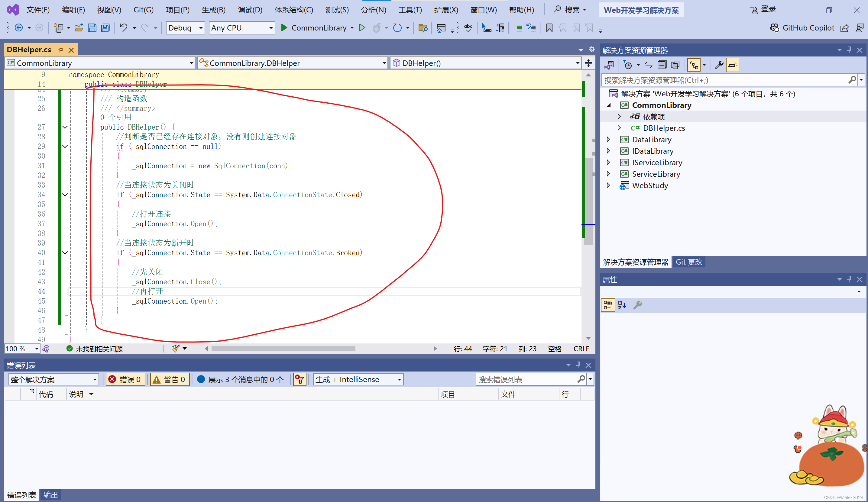
Task: Sort properties alphabetically with A-Z icon
Action: 622,305
